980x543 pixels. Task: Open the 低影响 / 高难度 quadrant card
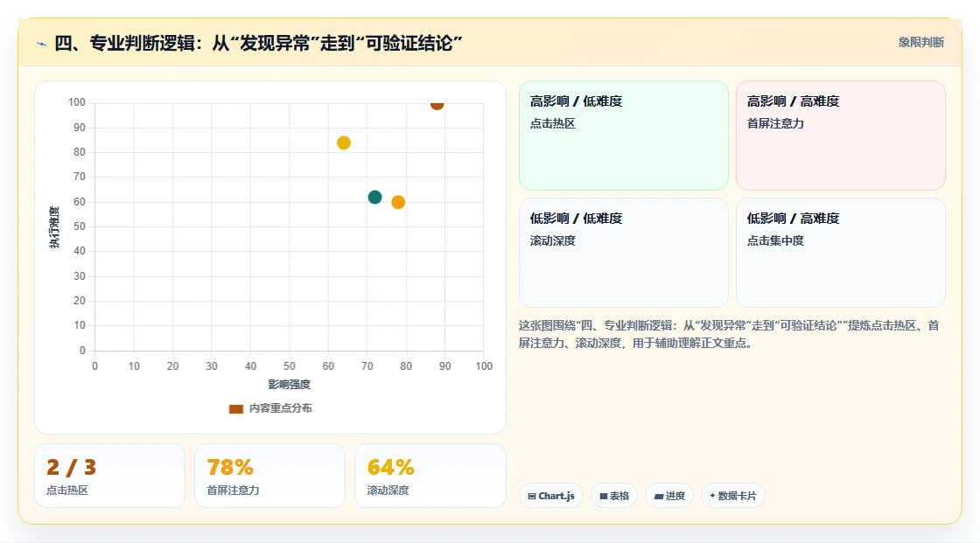841,253
